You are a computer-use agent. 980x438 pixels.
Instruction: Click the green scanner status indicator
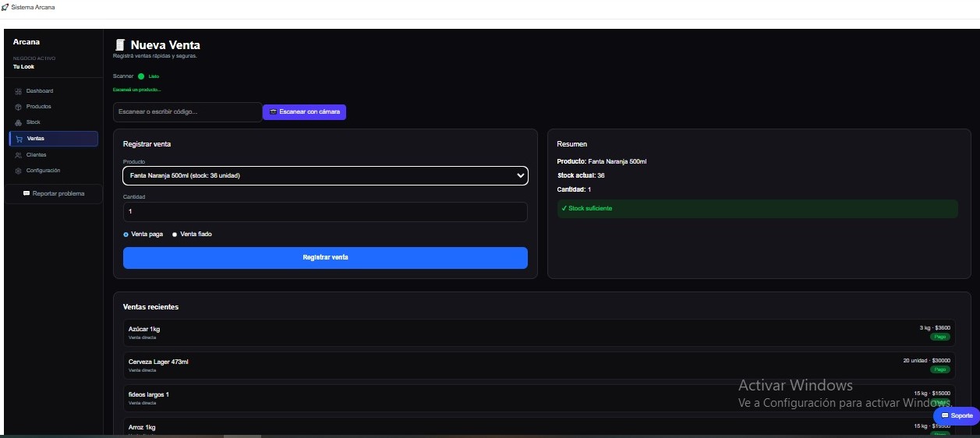(x=141, y=76)
